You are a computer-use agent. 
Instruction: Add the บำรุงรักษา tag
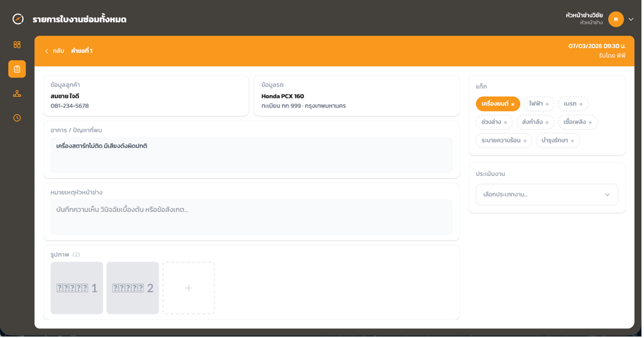[560, 141]
